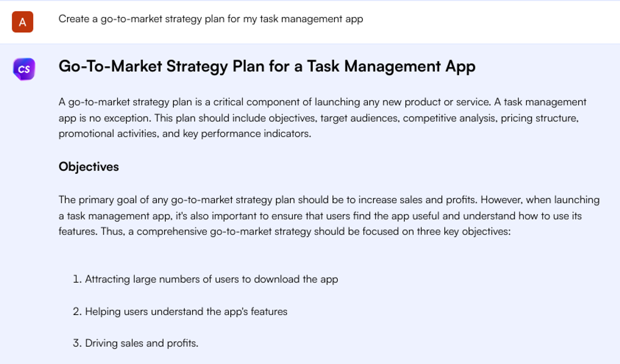Select list item "Helping users understand the app's features"
620x364 pixels.
186,312
